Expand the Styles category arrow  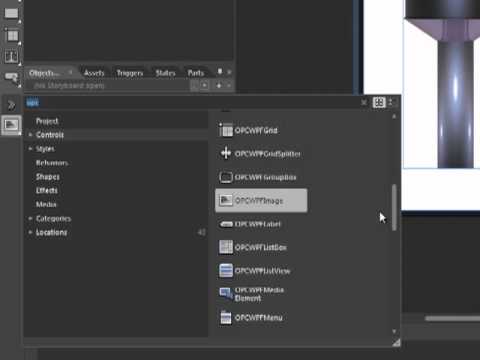(x=30, y=149)
